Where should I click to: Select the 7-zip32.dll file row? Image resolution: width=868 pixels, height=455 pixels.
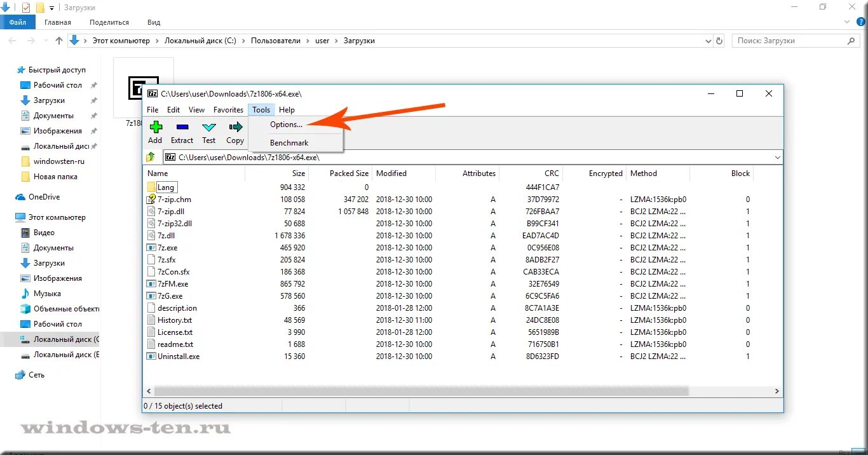[x=448, y=224]
